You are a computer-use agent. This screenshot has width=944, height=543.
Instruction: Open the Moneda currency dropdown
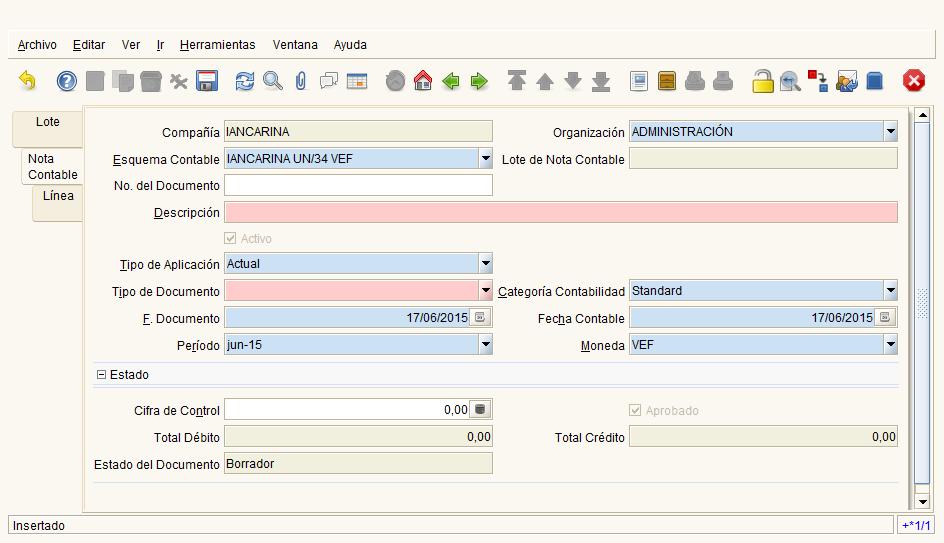tap(890, 345)
